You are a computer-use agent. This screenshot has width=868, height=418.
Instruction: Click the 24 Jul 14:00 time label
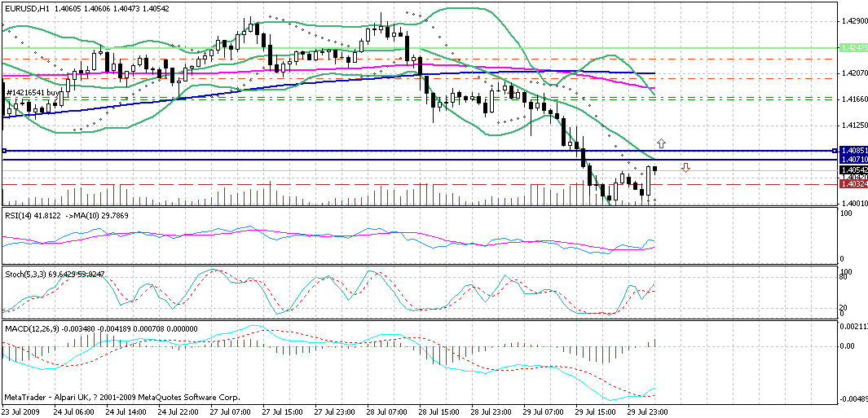pos(127,412)
